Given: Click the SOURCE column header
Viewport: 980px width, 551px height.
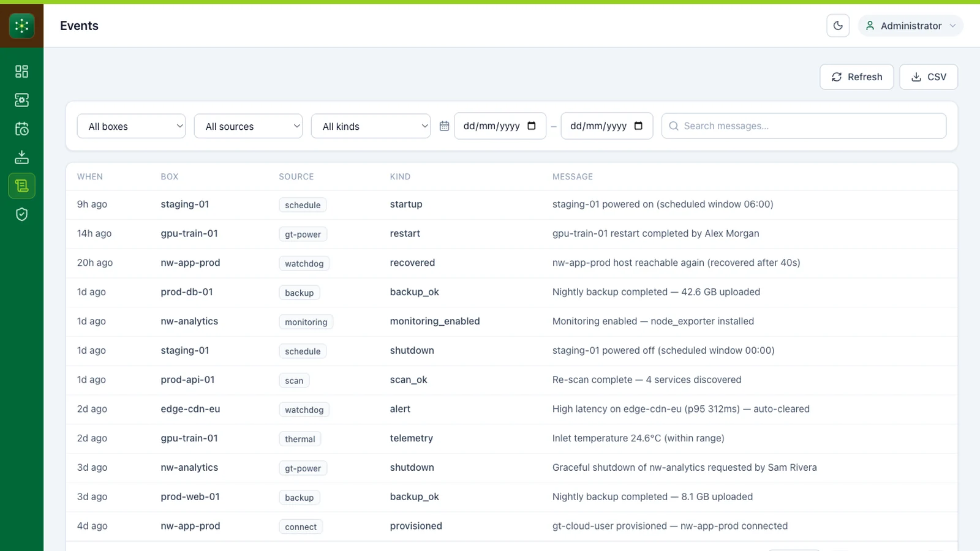Looking at the screenshot, I should [296, 176].
